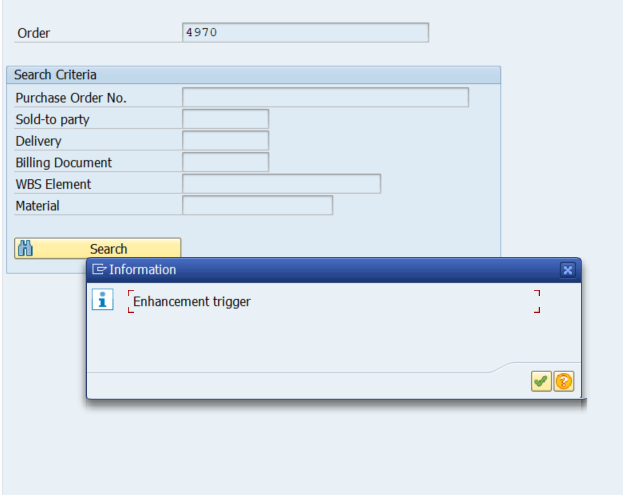
Task: Open help via orange question mark icon
Action: [x=564, y=381]
